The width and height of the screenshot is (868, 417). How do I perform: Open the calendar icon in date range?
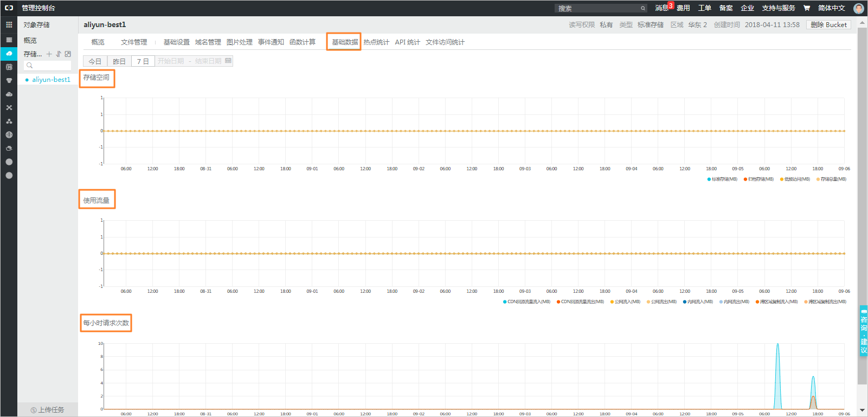click(228, 61)
